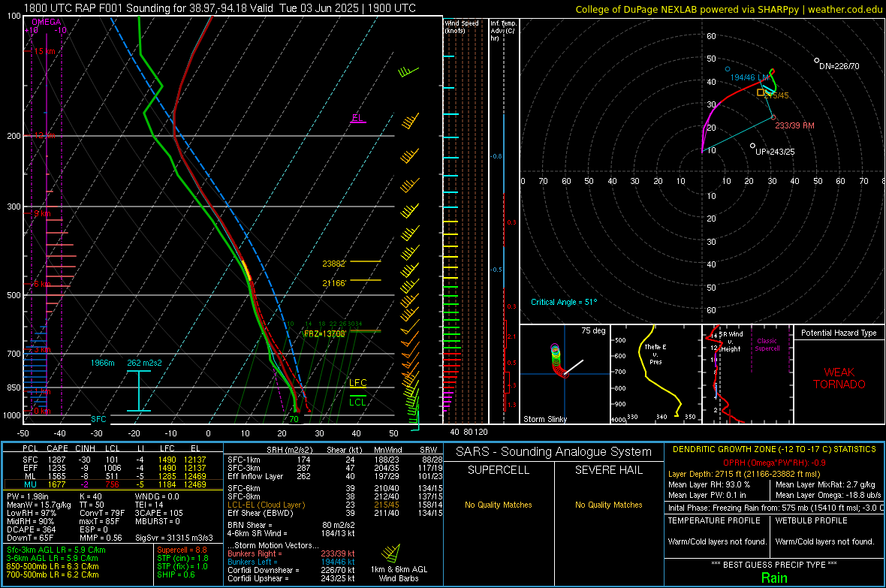The width and height of the screenshot is (886, 588).
Task: Click the SigSvr = 31315 m3/s3 value
Action: point(174,538)
